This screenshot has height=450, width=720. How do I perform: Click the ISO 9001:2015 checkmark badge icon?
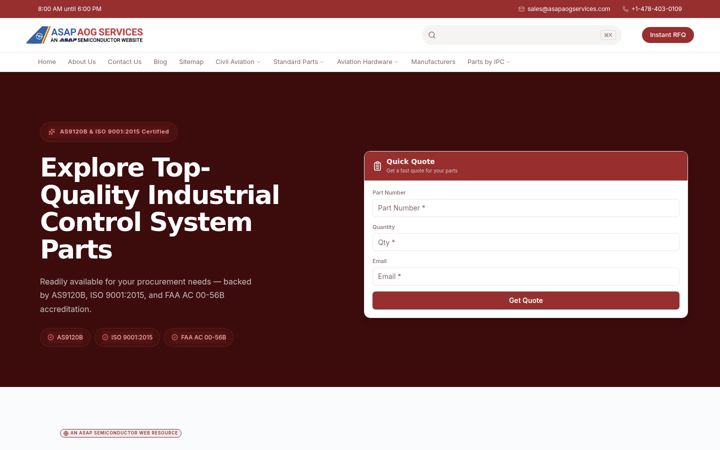tap(105, 337)
